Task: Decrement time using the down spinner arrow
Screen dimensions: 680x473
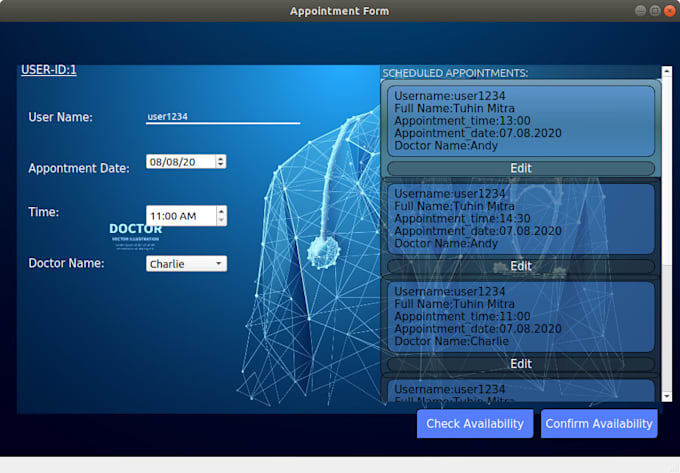Action: (x=221, y=220)
